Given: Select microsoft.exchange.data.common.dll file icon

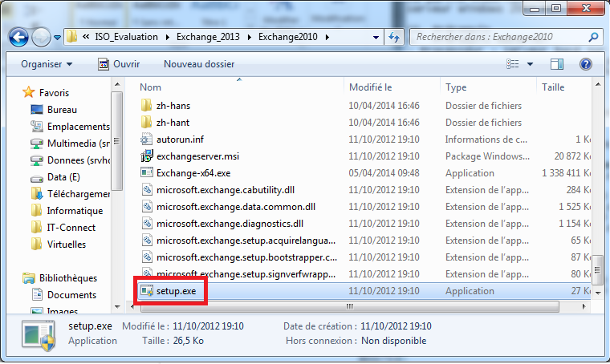Looking at the screenshot, I should [147, 207].
